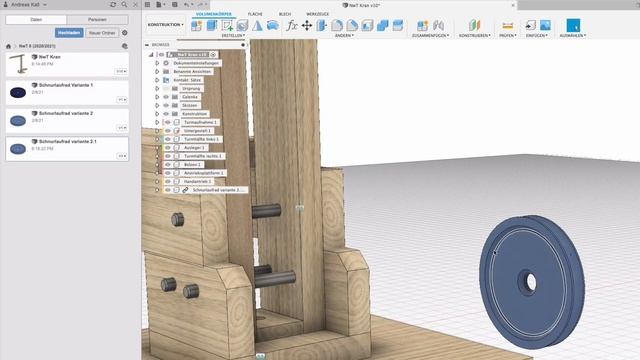Collapse the root NwT Kran node
640x360 pixels.
pyautogui.click(x=151, y=54)
